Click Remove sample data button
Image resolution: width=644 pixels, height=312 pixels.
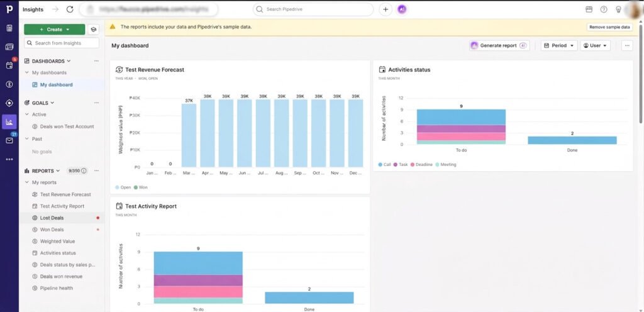[x=609, y=27]
